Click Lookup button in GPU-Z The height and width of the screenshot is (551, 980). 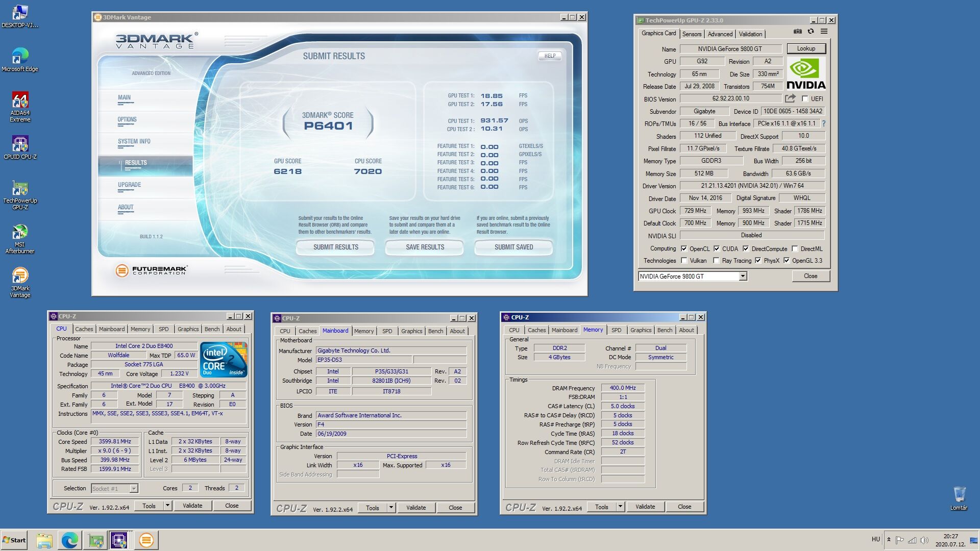click(806, 48)
